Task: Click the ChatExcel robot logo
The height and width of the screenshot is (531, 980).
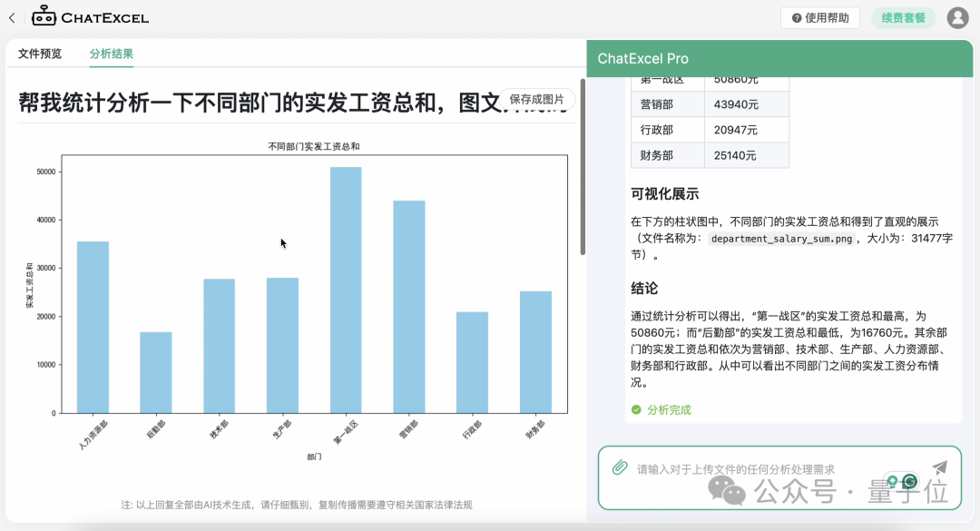Action: pos(44,16)
